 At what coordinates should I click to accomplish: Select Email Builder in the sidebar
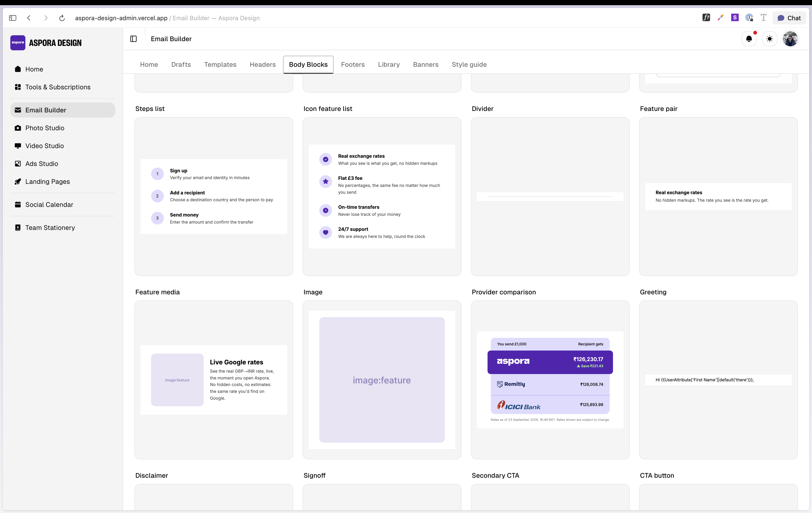(63, 110)
